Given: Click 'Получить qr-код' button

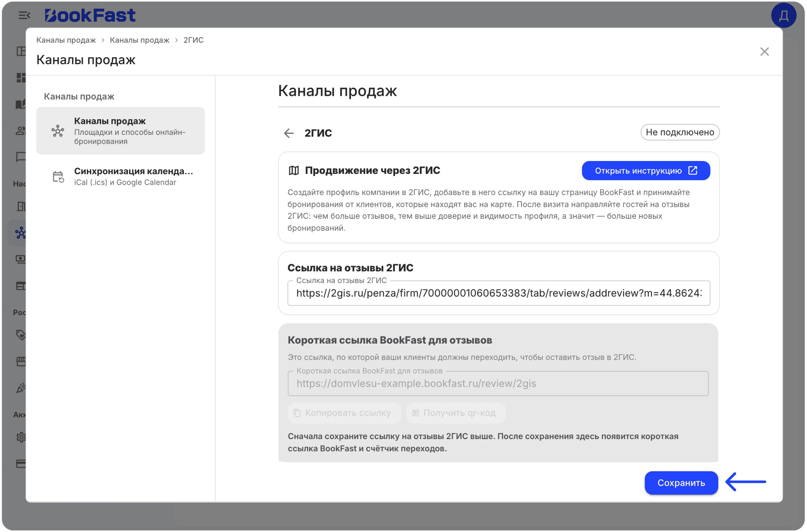Looking at the screenshot, I should coord(455,413).
